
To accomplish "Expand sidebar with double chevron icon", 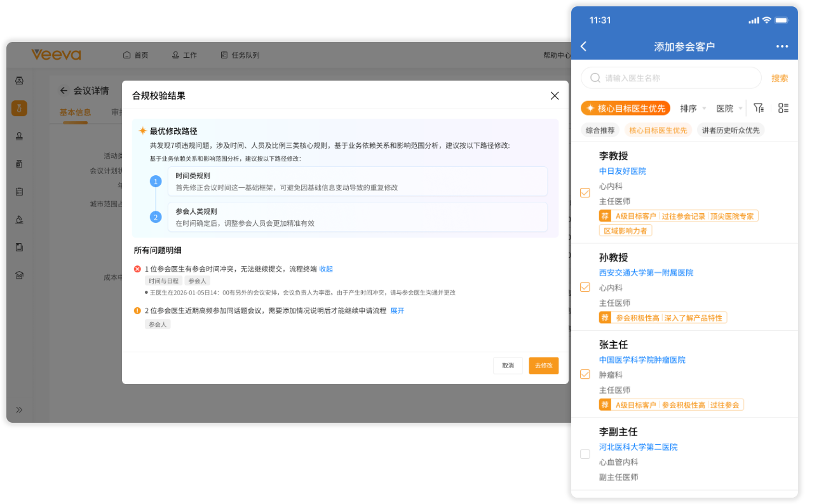I will (19, 409).
